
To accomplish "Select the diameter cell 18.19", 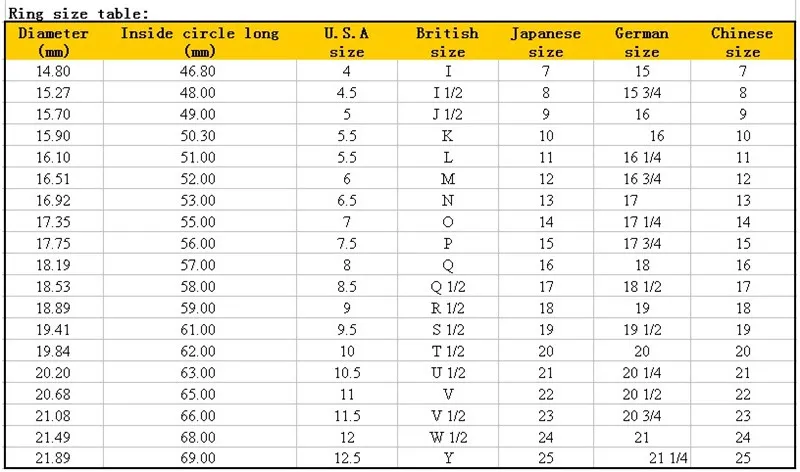I will point(53,265).
